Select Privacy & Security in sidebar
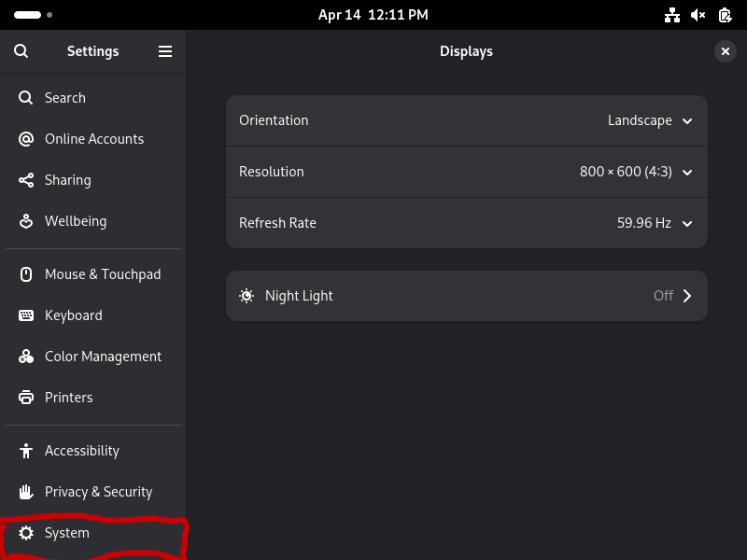 (98, 492)
